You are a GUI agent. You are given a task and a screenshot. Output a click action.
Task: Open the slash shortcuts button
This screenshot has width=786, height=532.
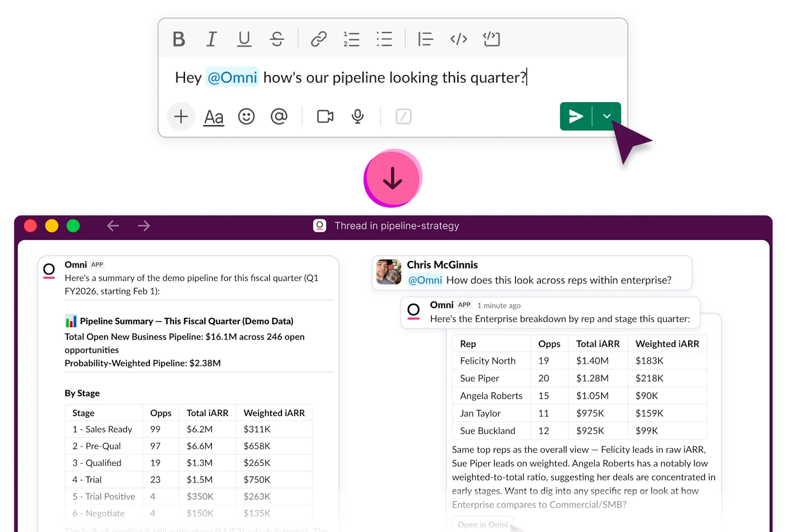403,116
